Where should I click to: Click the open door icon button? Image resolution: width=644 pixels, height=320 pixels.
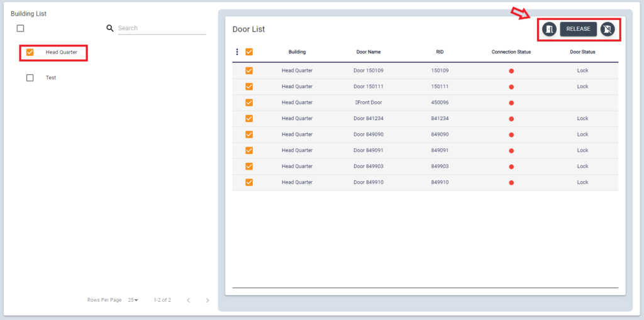click(x=549, y=30)
